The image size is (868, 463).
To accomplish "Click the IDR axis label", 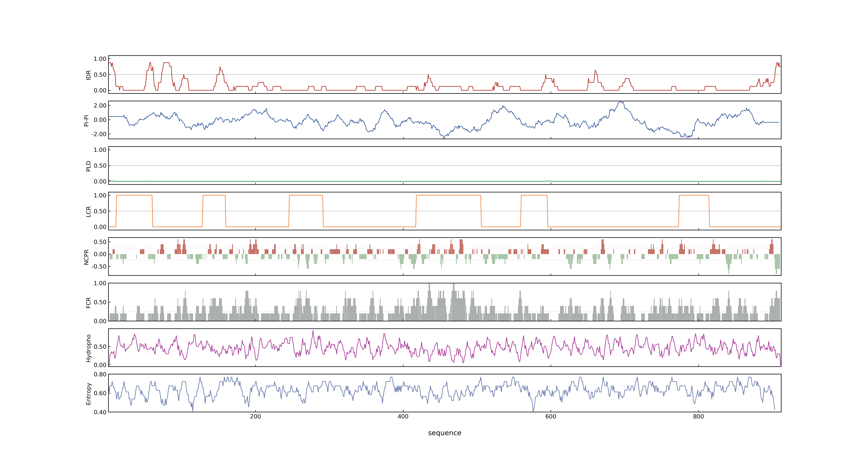I will pos(89,75).
